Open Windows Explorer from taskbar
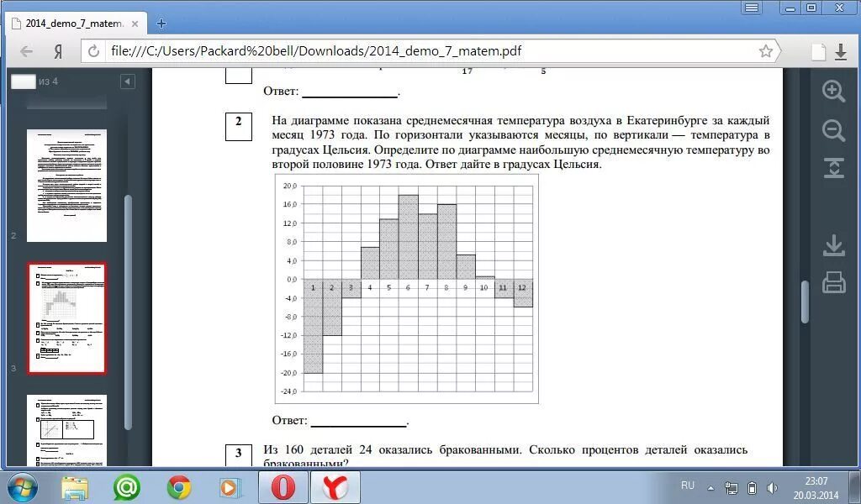The width and height of the screenshot is (861, 504). 75,487
